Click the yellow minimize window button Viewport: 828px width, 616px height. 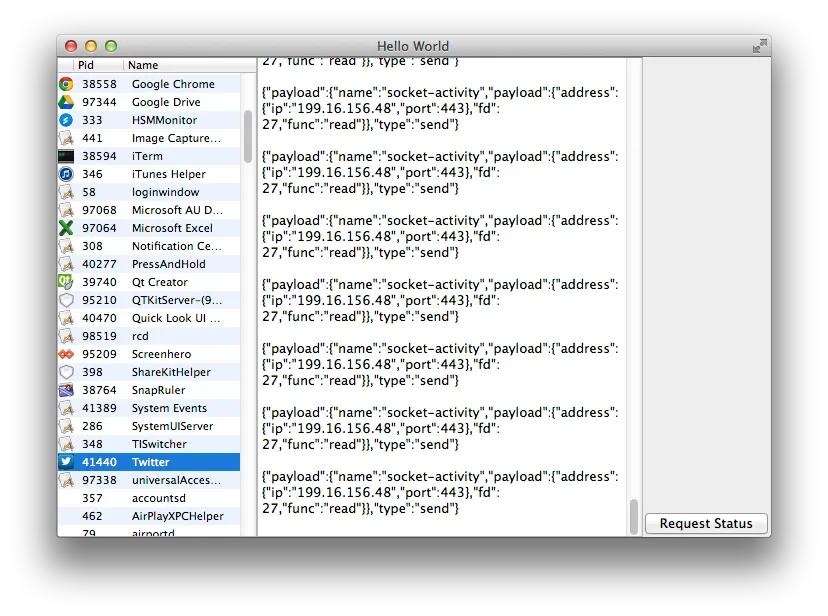91,46
